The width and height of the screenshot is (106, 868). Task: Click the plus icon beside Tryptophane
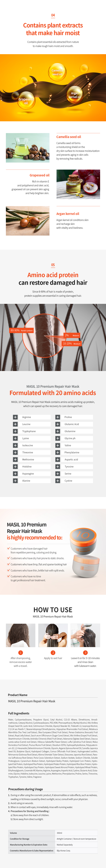coord(15,431)
